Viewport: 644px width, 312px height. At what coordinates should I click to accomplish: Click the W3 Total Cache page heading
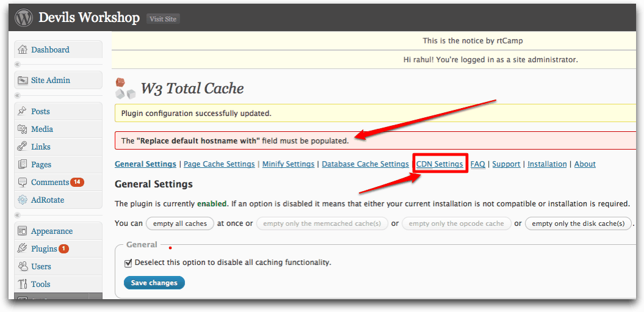click(192, 89)
